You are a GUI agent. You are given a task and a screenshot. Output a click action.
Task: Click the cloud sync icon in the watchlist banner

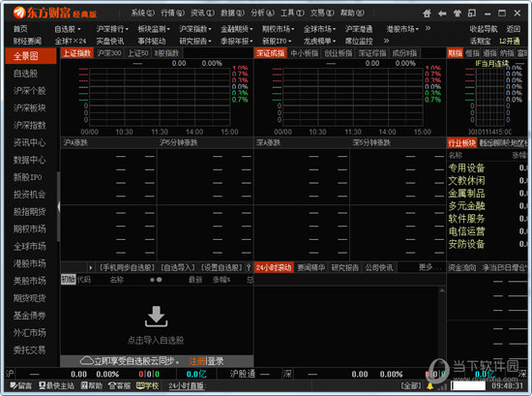click(87, 360)
